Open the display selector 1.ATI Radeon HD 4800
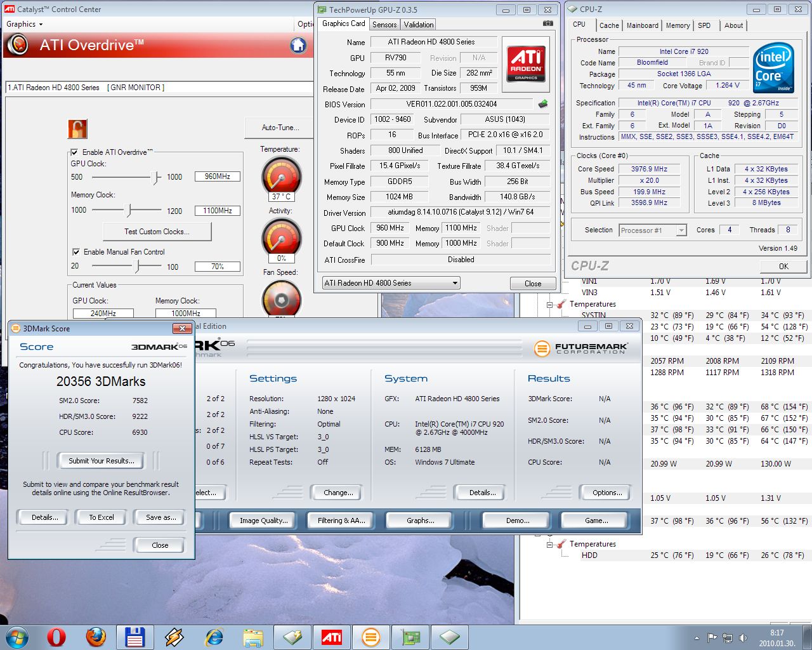Viewport: 812px width, 650px height. (x=159, y=88)
